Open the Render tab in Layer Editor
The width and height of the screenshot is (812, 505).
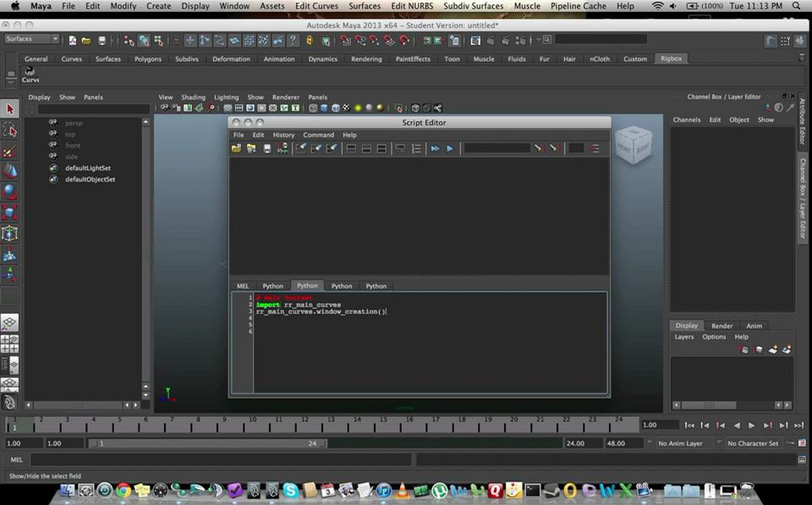[x=722, y=326]
